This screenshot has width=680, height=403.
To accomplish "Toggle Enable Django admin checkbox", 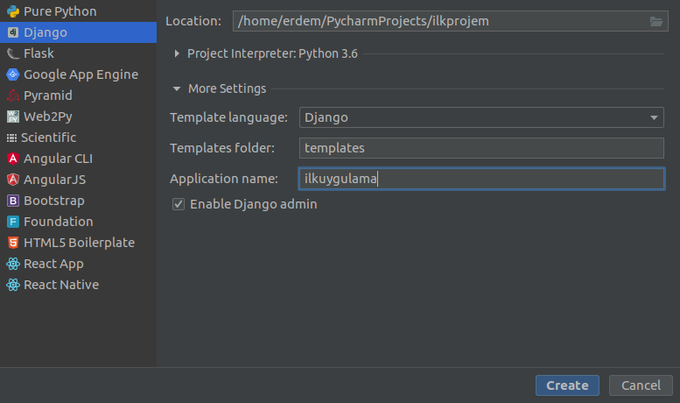I will [x=178, y=204].
